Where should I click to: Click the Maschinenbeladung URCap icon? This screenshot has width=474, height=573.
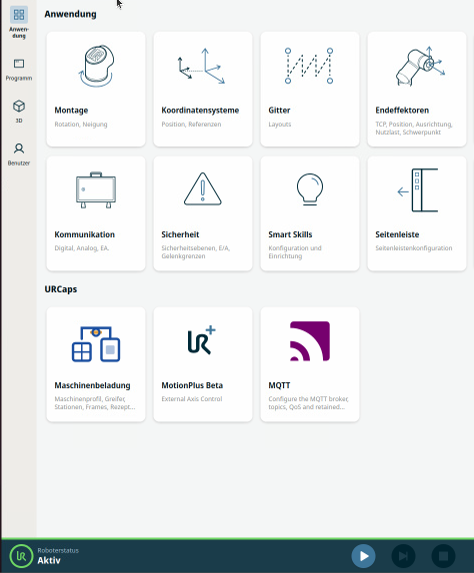[x=96, y=344]
